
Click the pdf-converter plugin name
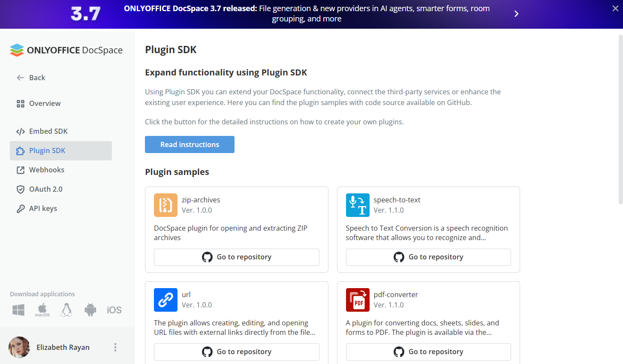point(395,295)
